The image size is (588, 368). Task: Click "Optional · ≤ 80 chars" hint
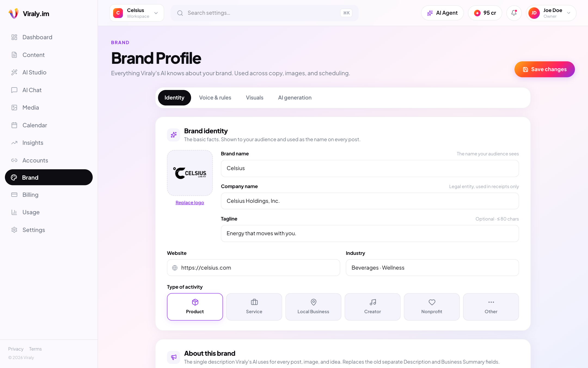tap(497, 219)
